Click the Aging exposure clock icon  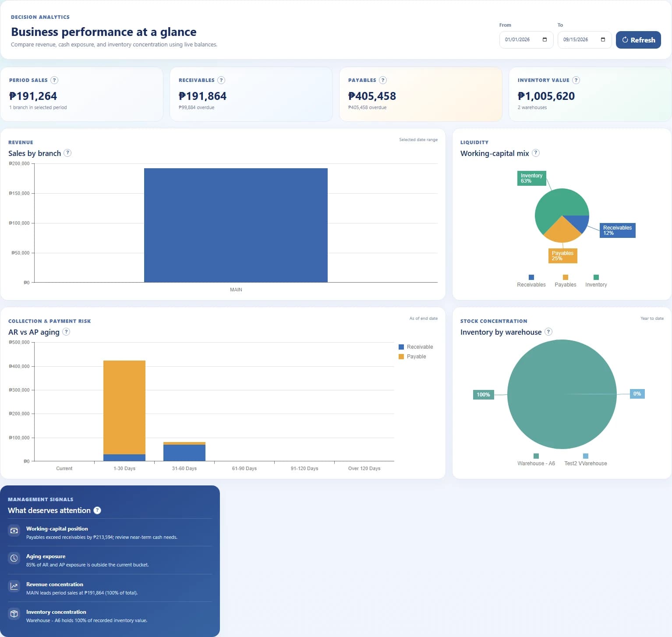tap(14, 558)
